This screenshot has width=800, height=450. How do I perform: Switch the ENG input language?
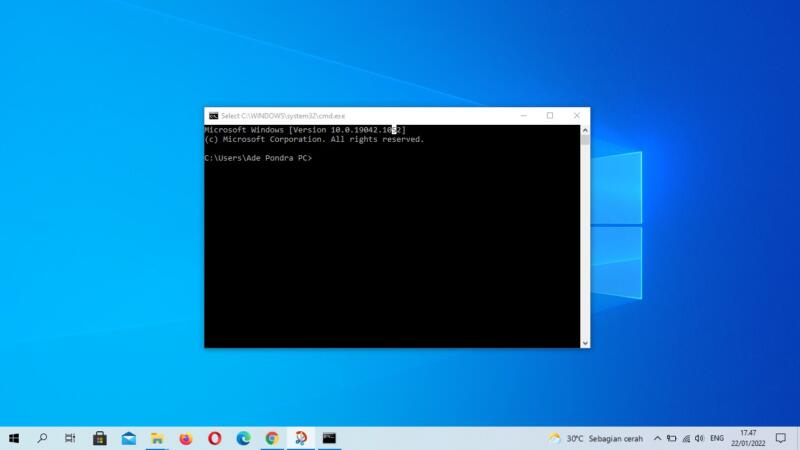tap(717, 438)
